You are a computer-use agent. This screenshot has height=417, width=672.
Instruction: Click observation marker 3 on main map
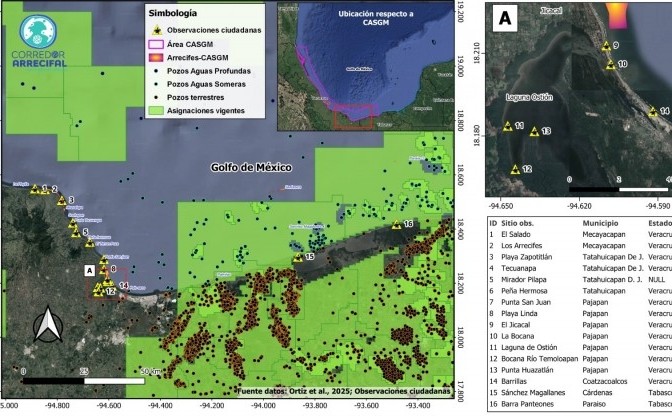click(63, 202)
